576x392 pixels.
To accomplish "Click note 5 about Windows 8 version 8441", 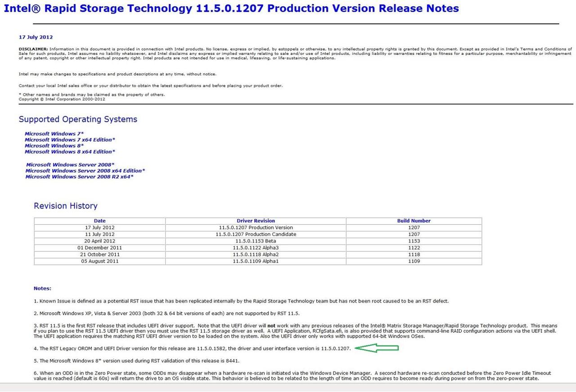I will (136, 361).
